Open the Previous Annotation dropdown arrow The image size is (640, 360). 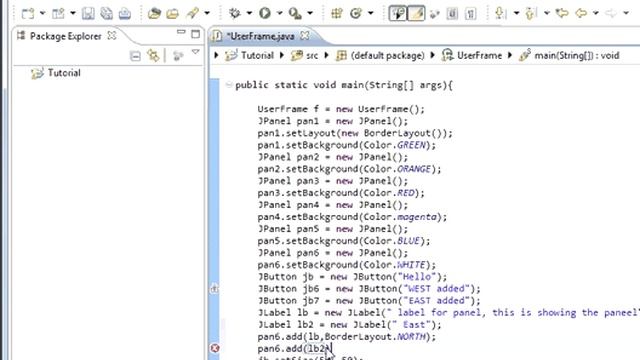coord(547,13)
